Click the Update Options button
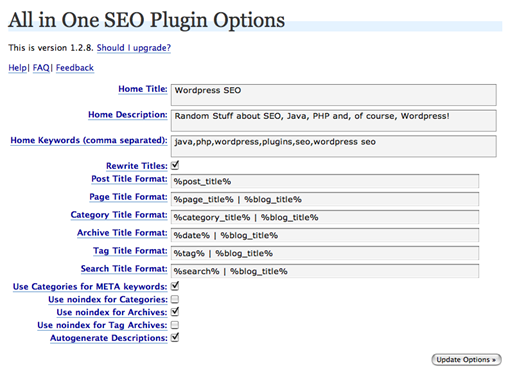The width and height of the screenshot is (510, 382). point(466,360)
